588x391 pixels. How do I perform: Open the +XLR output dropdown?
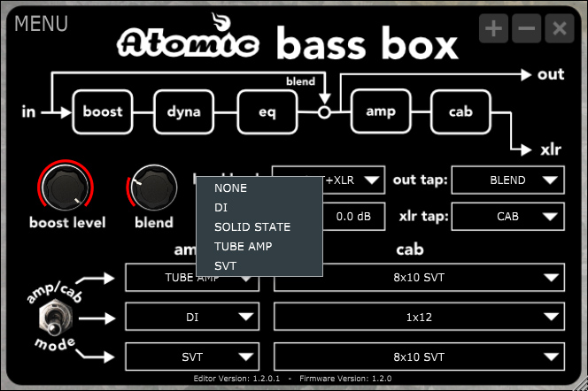(x=353, y=180)
